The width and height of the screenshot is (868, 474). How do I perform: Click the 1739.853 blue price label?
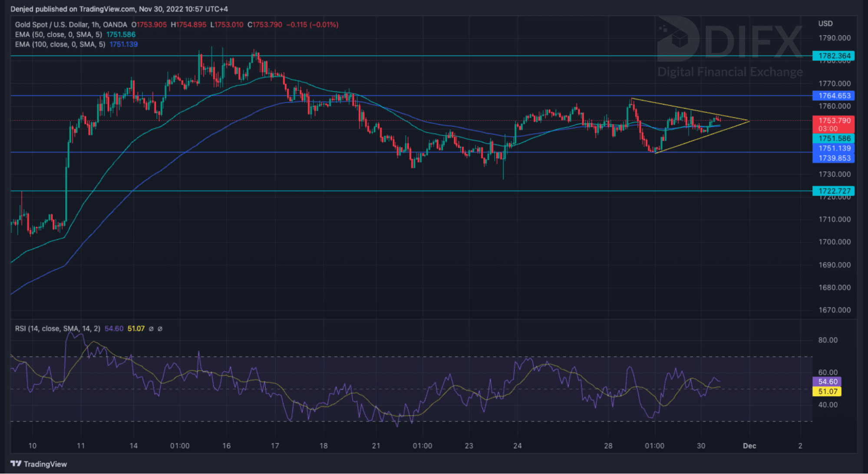point(834,158)
